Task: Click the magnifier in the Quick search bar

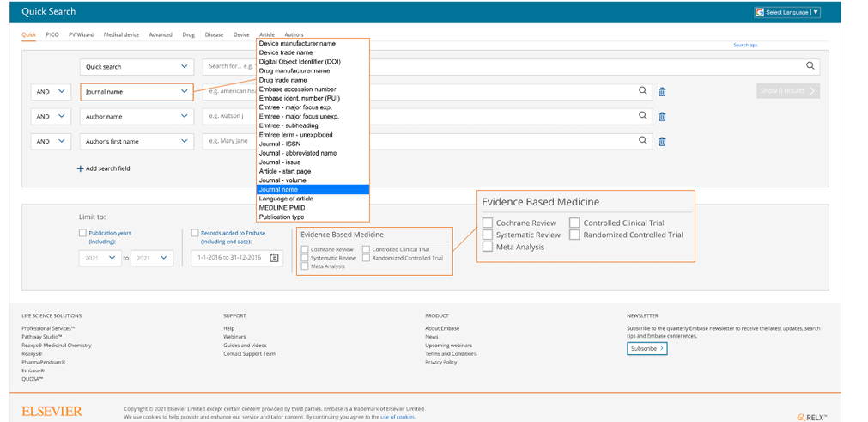Action: (x=810, y=66)
